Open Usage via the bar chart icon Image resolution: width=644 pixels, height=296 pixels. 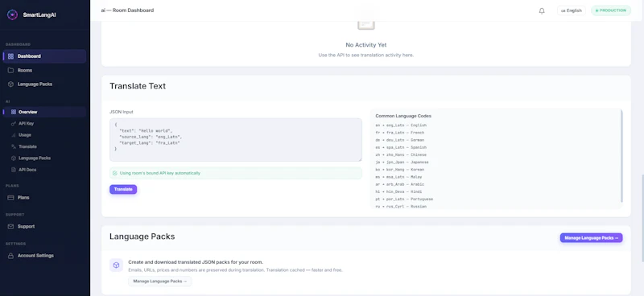click(14, 135)
